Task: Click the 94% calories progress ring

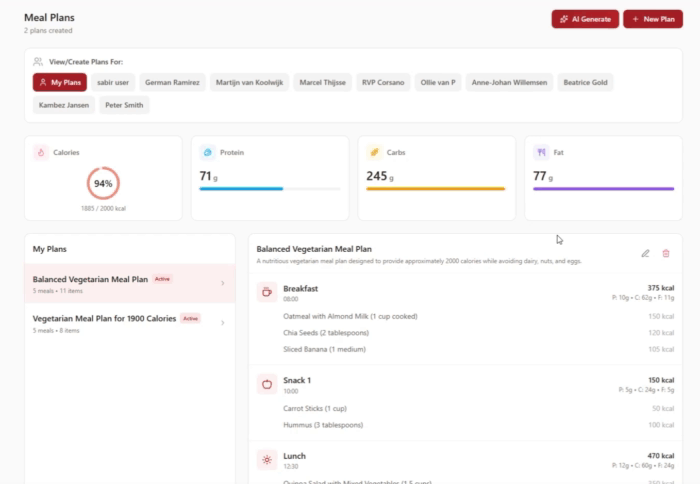Action: click(103, 184)
